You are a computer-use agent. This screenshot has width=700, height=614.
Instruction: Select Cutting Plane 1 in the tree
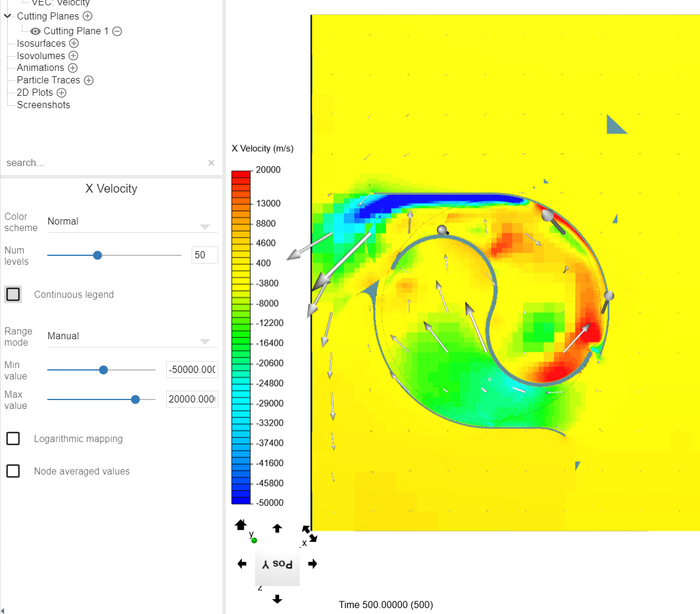[76, 31]
